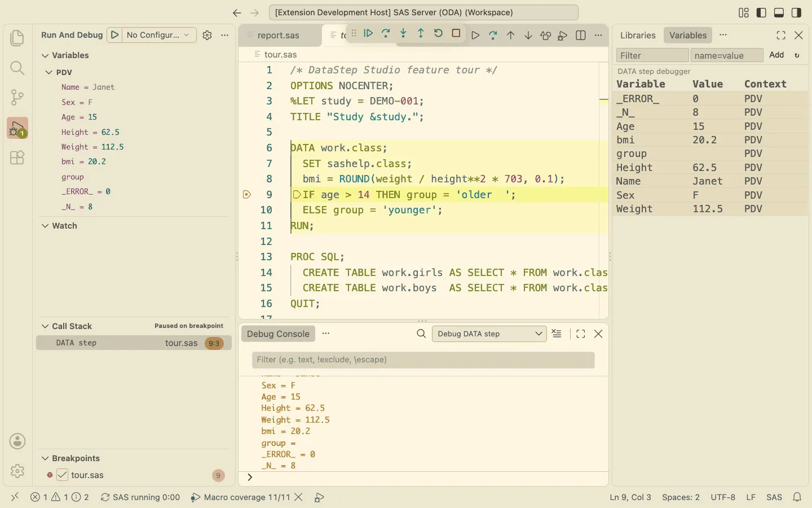Switch to the Libraries tab
This screenshot has width=812, height=508.
(x=638, y=35)
